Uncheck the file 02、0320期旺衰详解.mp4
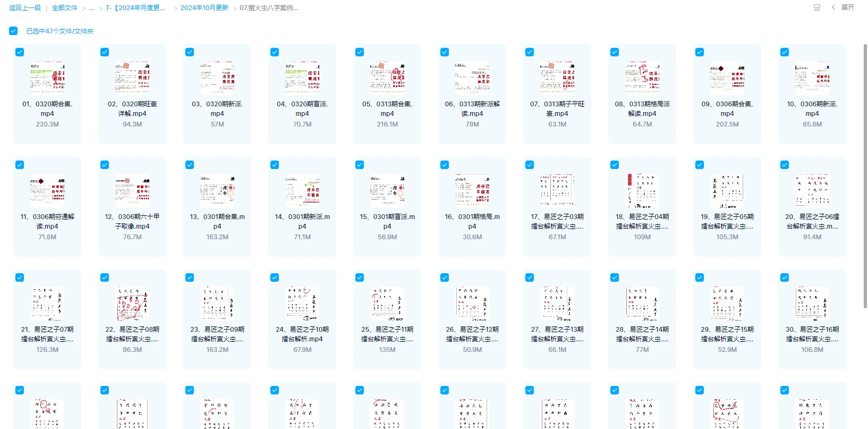 105,52
